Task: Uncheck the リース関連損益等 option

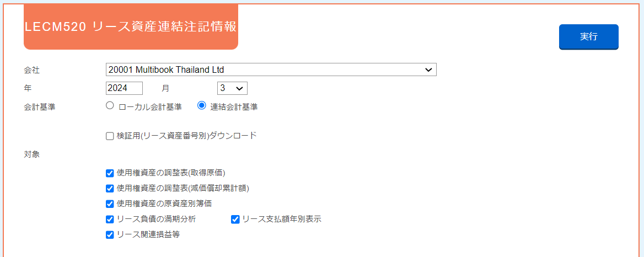Action: click(x=110, y=235)
